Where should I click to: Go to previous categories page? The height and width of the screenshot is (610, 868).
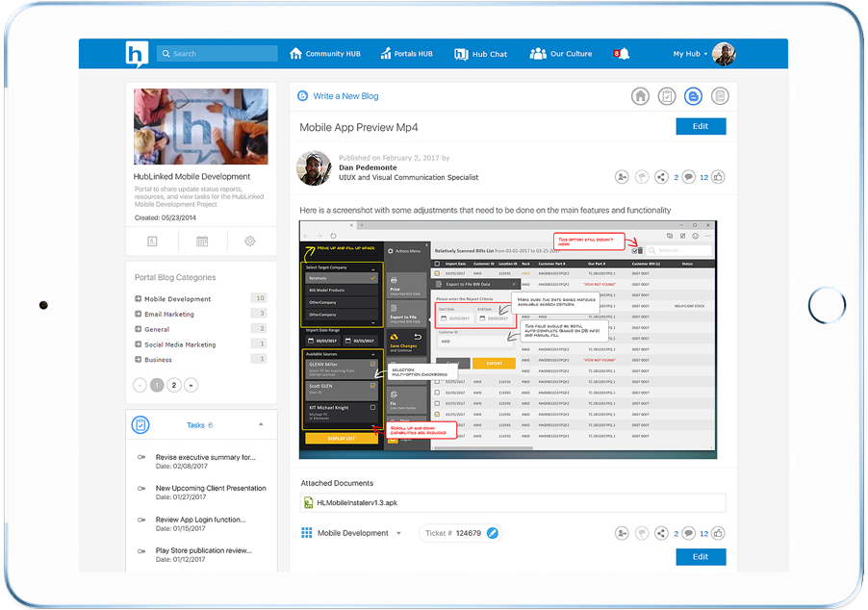(140, 385)
